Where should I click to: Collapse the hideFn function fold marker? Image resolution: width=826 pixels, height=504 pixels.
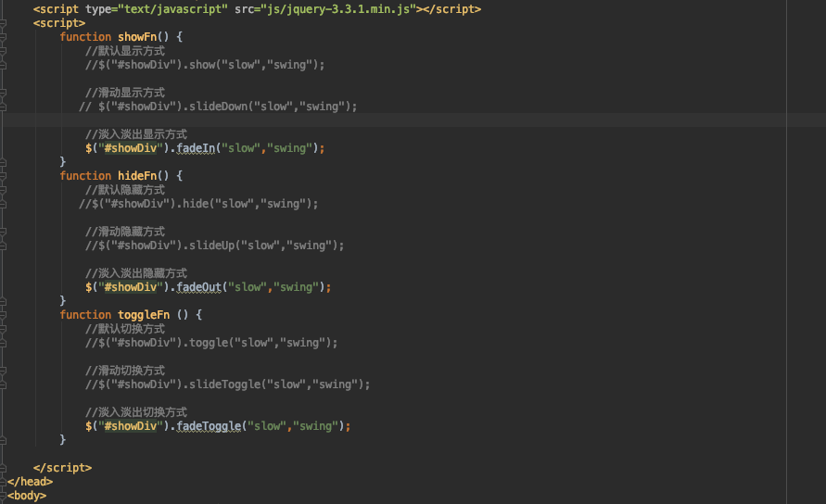3,176
